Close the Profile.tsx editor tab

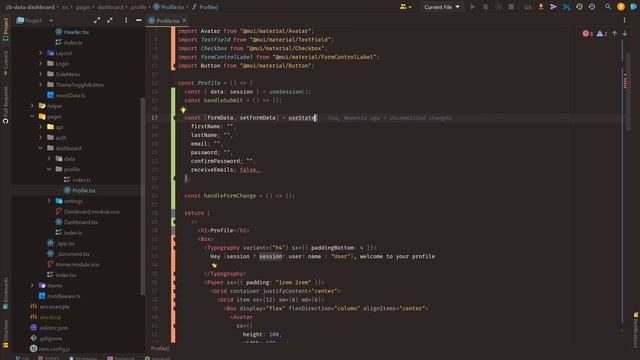[x=184, y=20]
